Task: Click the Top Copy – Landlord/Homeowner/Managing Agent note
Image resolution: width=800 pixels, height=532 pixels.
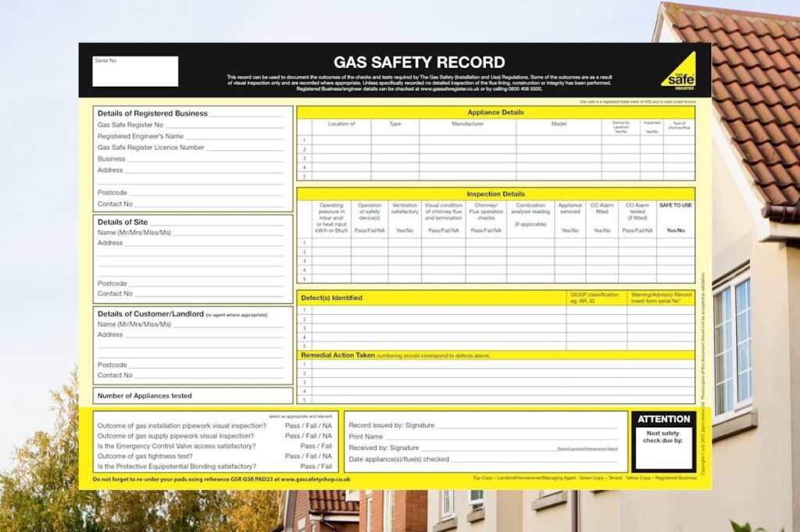Action: click(x=524, y=478)
